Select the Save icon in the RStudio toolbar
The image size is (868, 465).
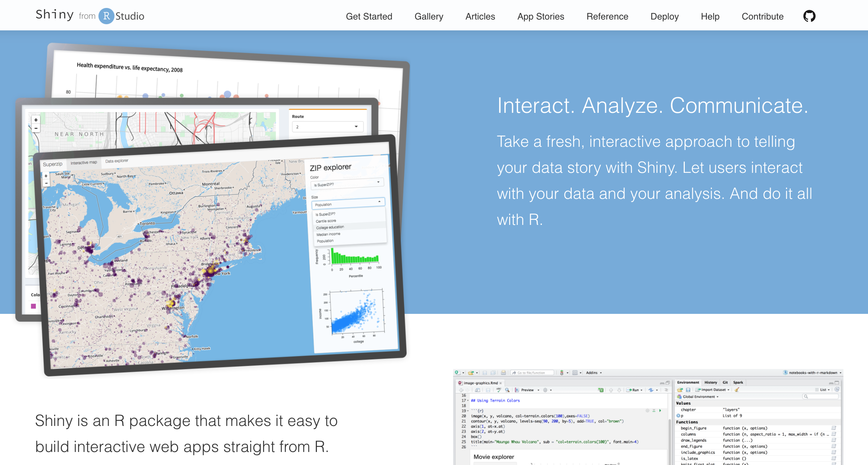(485, 372)
